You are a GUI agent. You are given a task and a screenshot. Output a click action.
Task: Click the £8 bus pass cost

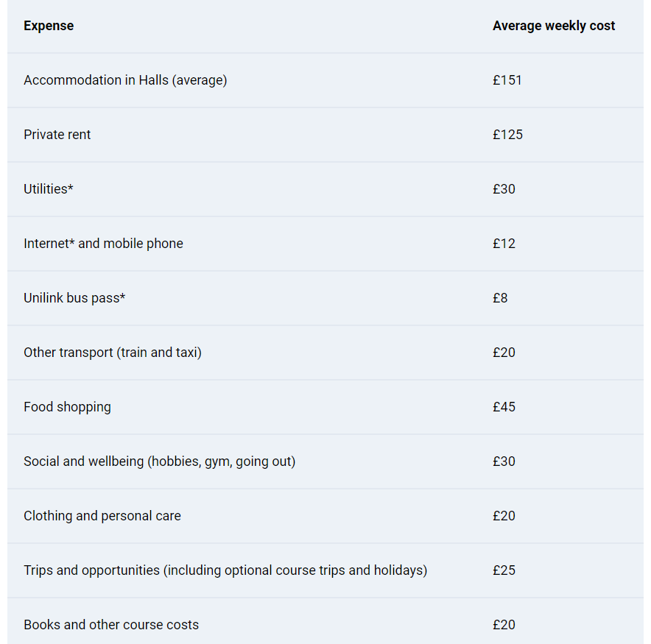[500, 298]
